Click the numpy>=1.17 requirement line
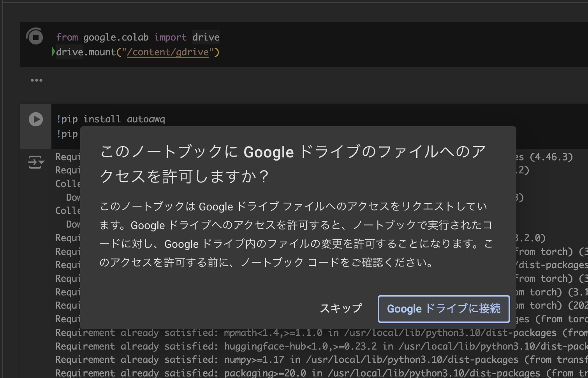Viewport: 588px width, 378px height. click(x=175, y=359)
